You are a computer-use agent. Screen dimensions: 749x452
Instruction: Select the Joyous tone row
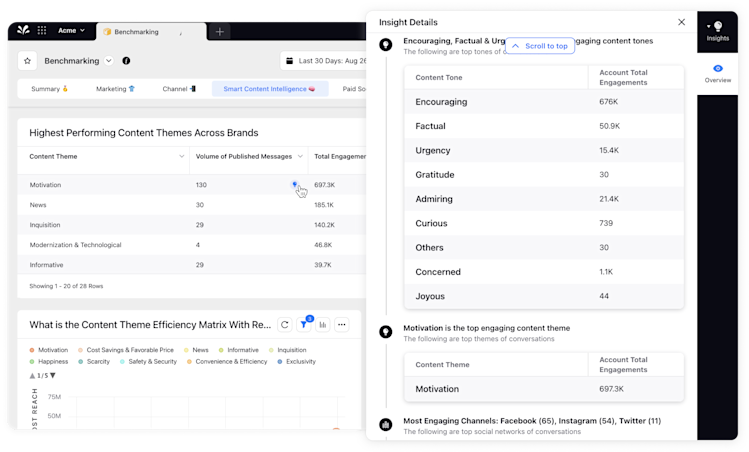click(544, 296)
